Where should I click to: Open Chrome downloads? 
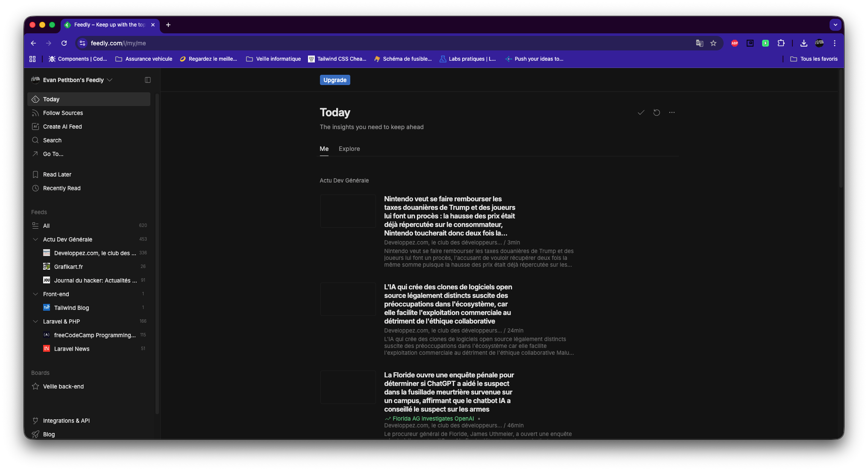pos(804,43)
